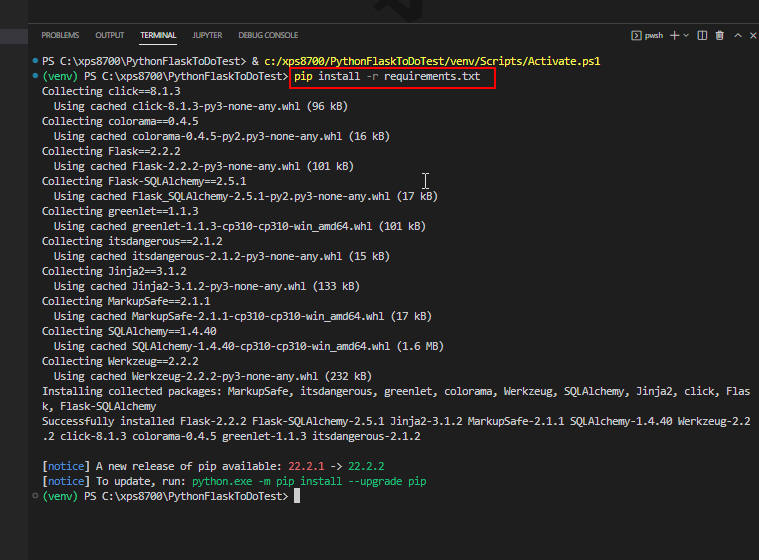Click the pwsh terminal shell icon
The width and height of the screenshot is (759, 560).
coord(636,35)
